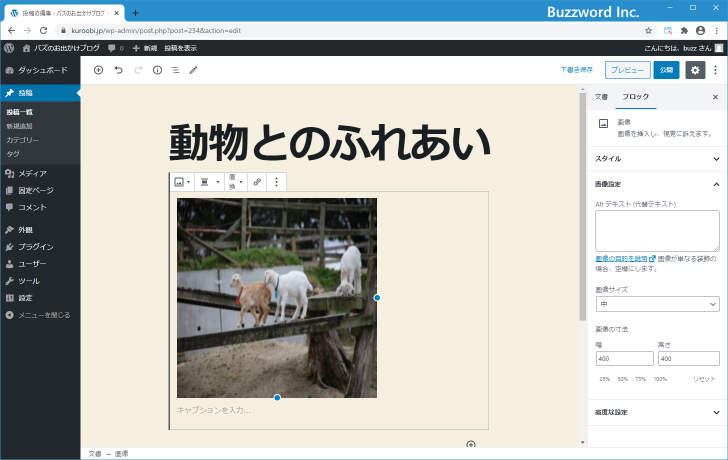Click the WordPress logo in admin bar
This screenshot has height=460, width=728.
pos(9,48)
